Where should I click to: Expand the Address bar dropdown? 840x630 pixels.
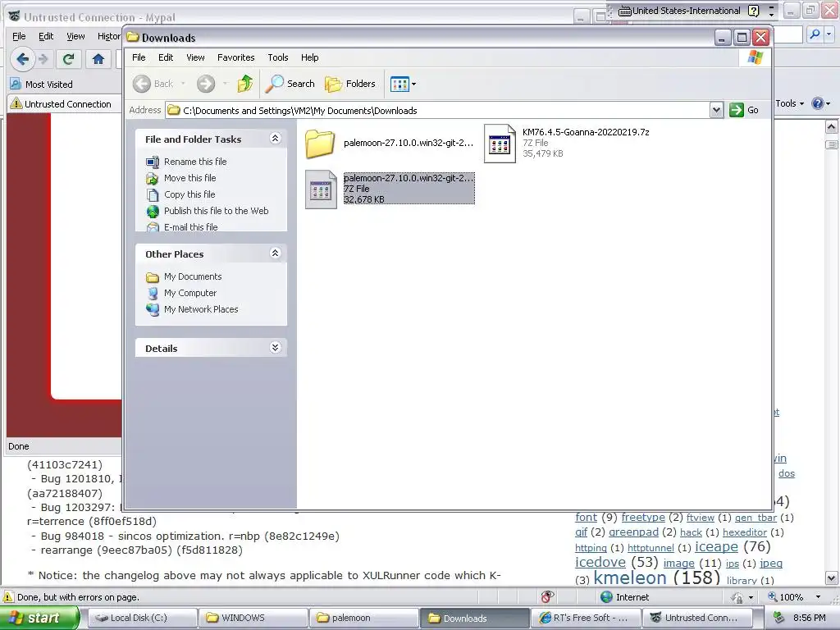[x=716, y=111]
